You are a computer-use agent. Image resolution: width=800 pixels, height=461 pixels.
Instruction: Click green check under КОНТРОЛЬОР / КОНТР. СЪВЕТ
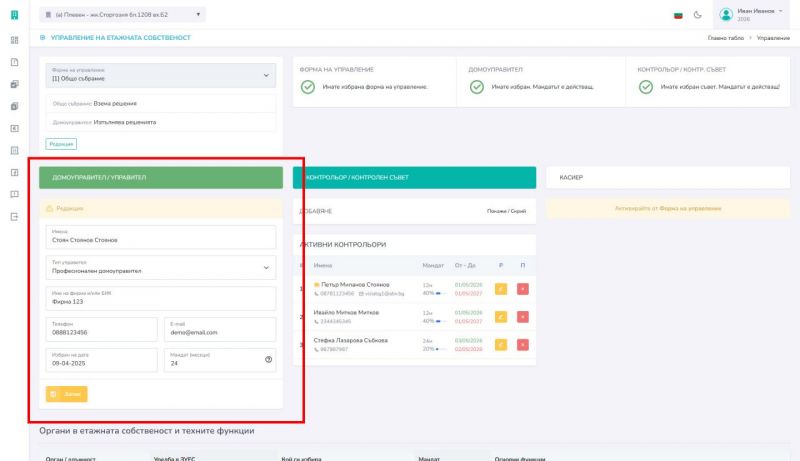tap(645, 87)
